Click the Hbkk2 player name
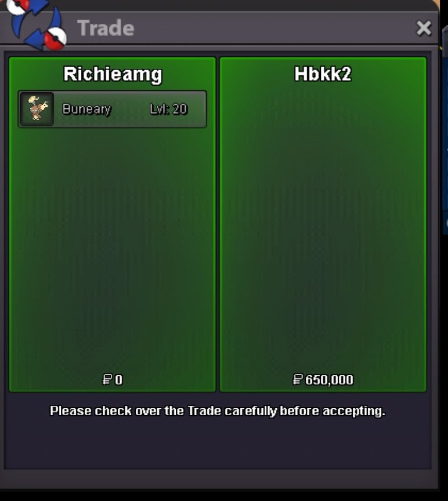This screenshot has width=448, height=501. click(x=323, y=74)
